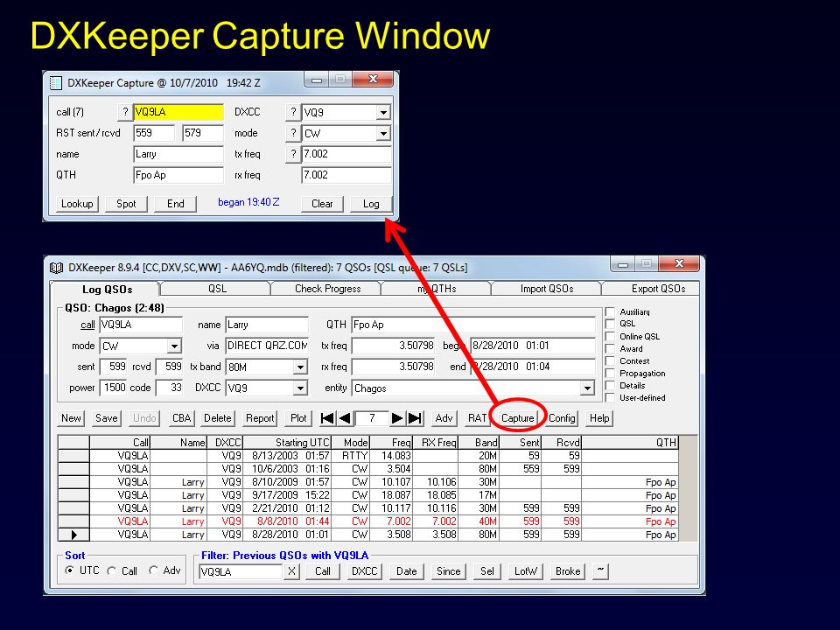Screen dimensions: 840x630
Task: Check the Contest checkbox
Action: 610,361
